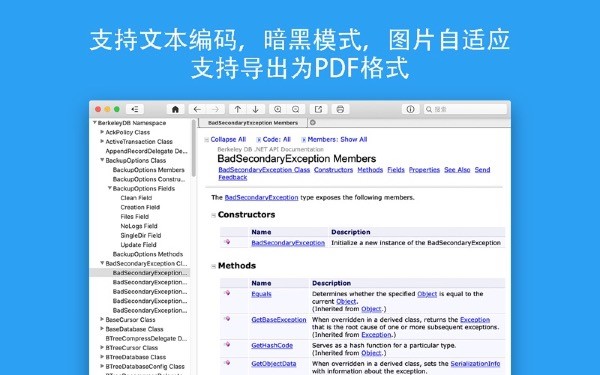Image resolution: width=600 pixels, height=375 pixels.
Task: Click the GetHashCode row method icon
Action: tap(227, 344)
